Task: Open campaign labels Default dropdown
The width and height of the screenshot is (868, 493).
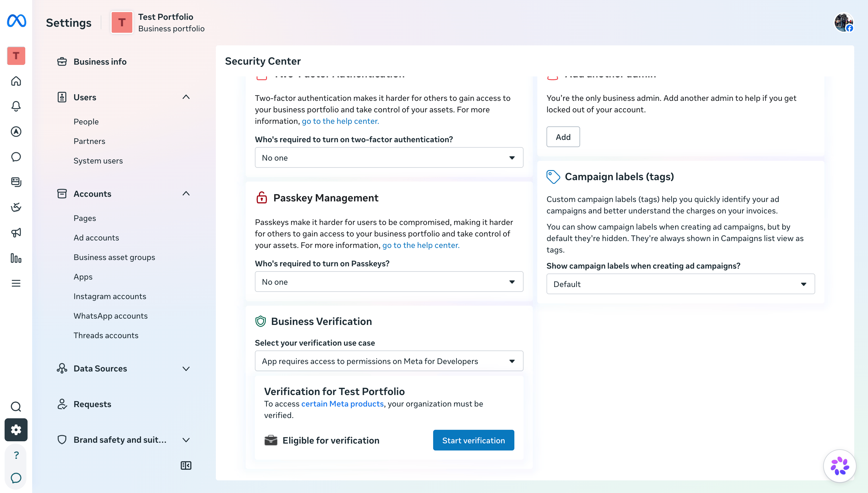Action: pos(681,284)
